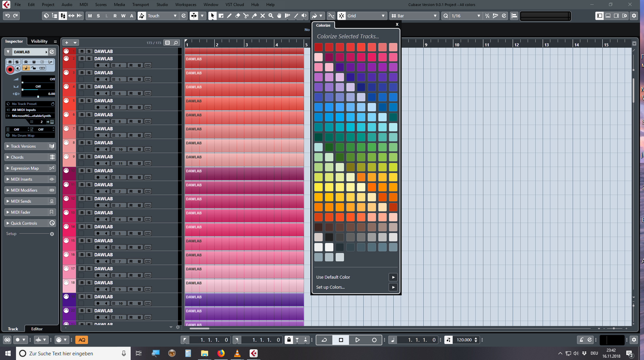Toggle record enable in Inspector
The height and width of the screenshot is (360, 644).
[x=10, y=69]
